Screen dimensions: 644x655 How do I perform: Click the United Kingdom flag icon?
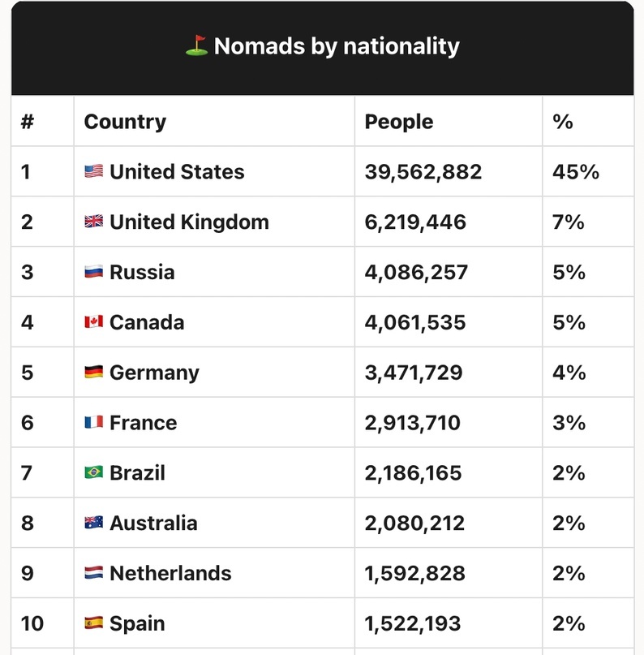click(94, 222)
